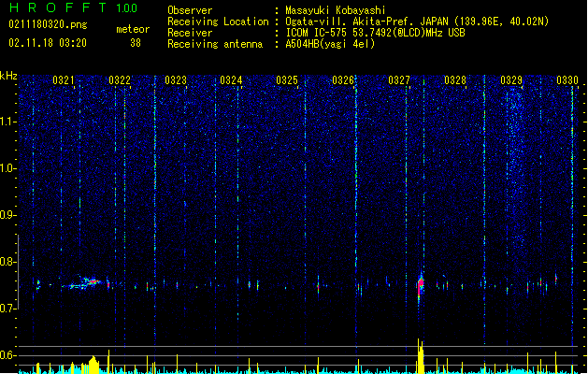
Task: Click the Observer label
Action: click(x=190, y=10)
